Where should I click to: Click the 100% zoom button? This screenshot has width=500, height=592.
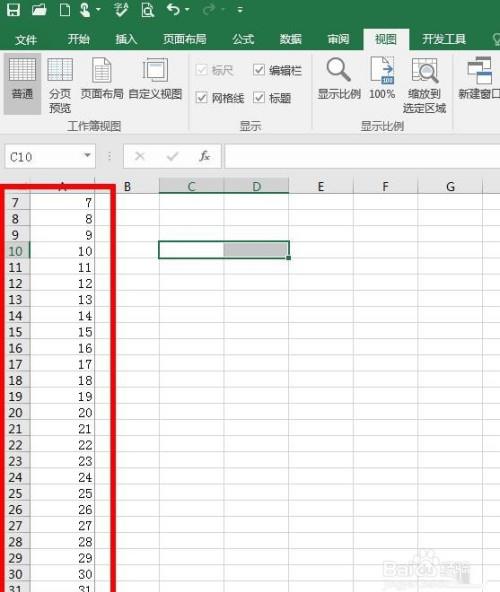382,79
